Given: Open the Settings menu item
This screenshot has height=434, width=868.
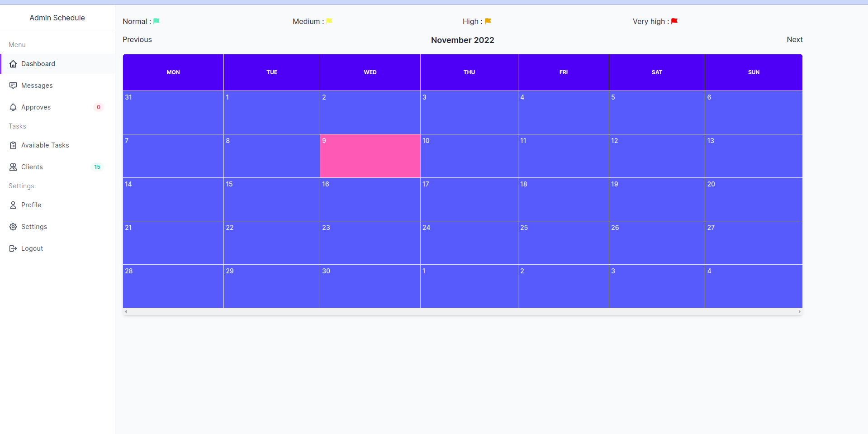Looking at the screenshot, I should [x=57, y=227].
